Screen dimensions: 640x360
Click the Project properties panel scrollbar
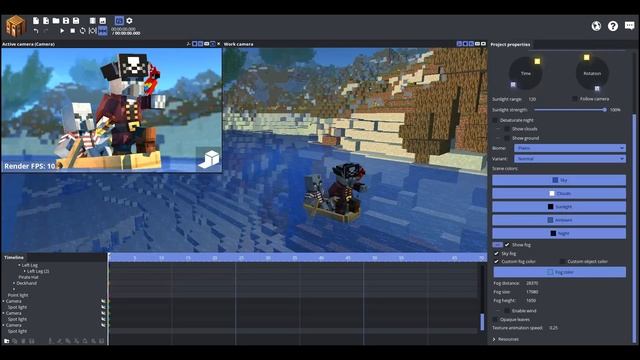(x=634, y=229)
